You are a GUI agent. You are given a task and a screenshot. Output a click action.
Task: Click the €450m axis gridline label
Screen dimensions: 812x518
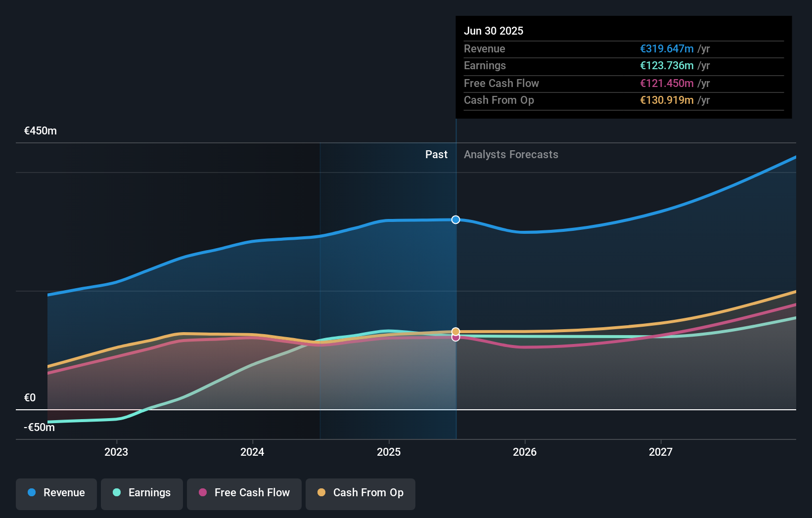[40, 131]
